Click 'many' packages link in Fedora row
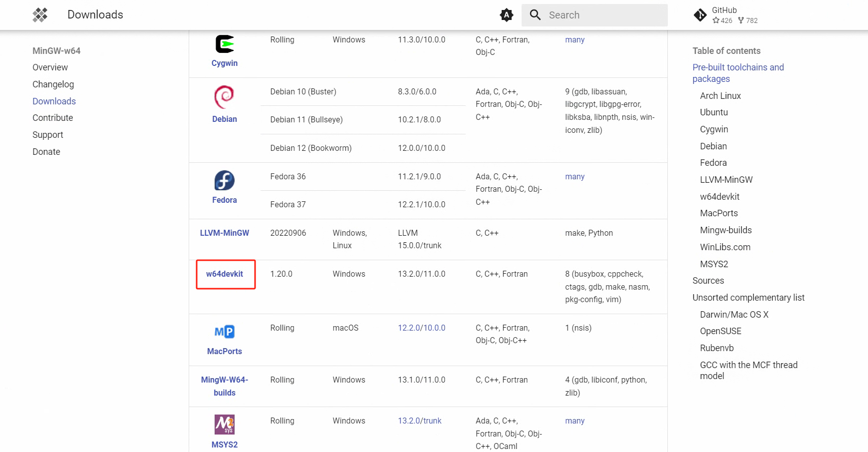 [x=575, y=176]
